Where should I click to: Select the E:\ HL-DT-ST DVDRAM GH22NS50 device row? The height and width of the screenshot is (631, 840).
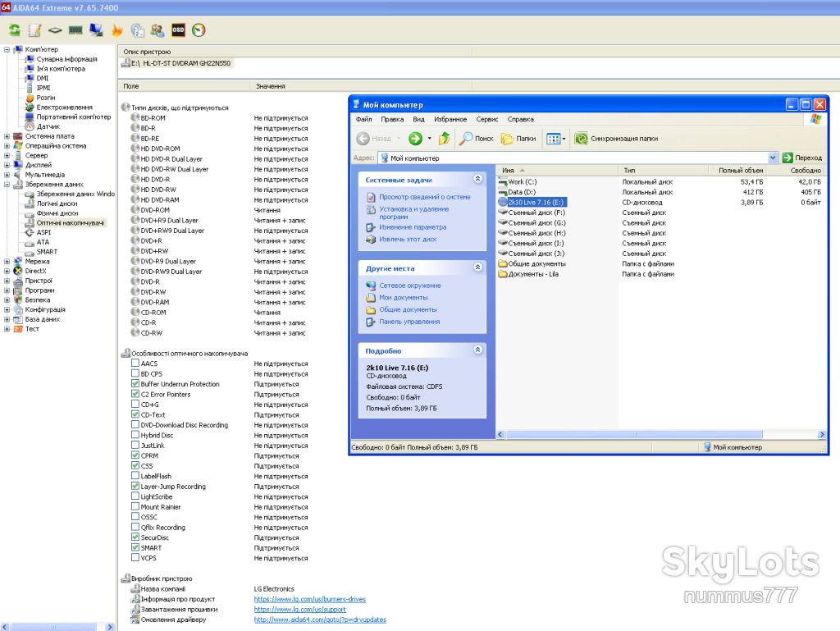coord(176,63)
